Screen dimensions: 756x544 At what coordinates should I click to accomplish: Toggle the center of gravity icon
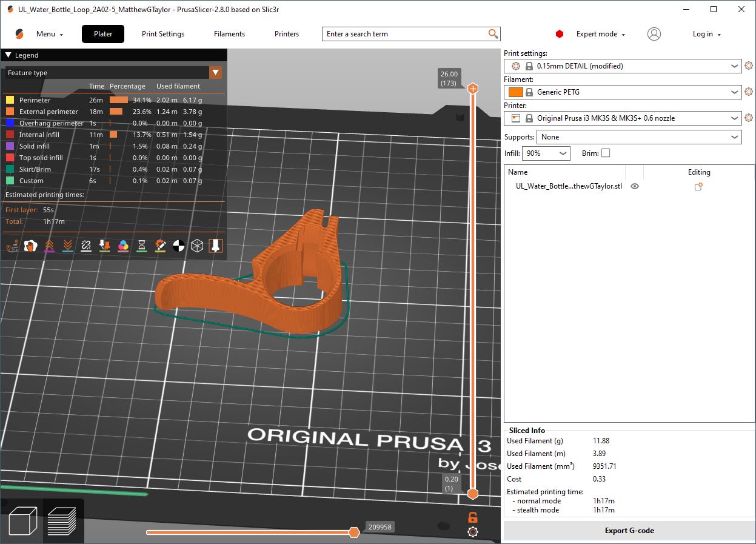coord(179,246)
